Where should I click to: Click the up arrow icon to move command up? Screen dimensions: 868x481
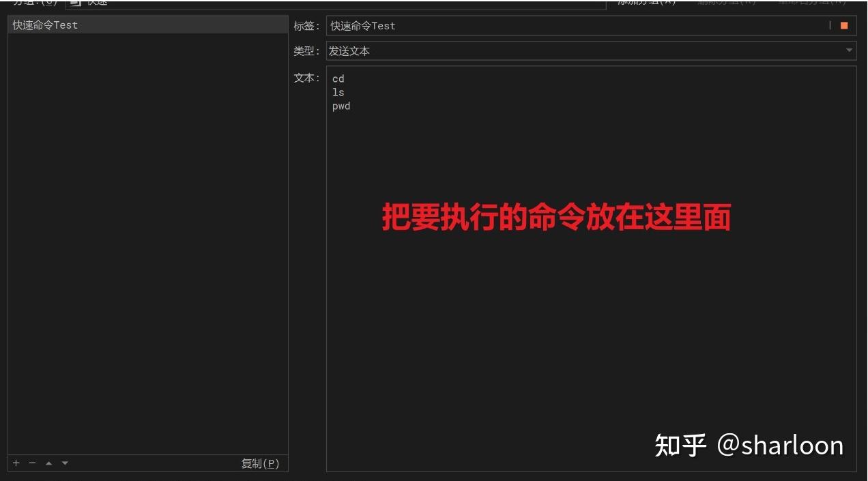pyautogui.click(x=48, y=463)
